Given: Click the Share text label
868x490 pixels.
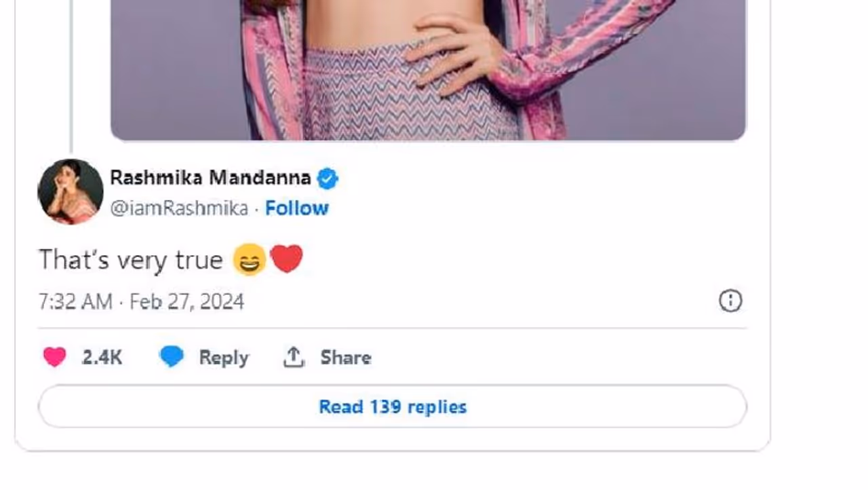Looking at the screenshot, I should tap(345, 358).
